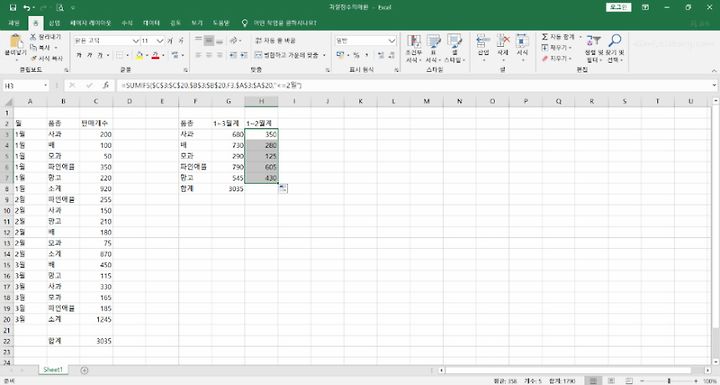The width and height of the screenshot is (720, 385).
Task: Save workbook with quick access Save icon
Action: click(12, 7)
